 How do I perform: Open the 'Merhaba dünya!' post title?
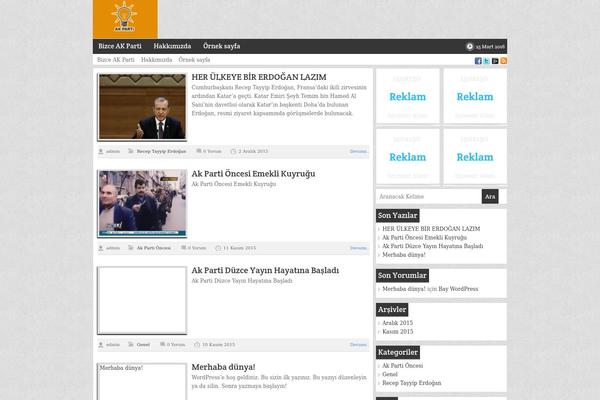pos(223,367)
